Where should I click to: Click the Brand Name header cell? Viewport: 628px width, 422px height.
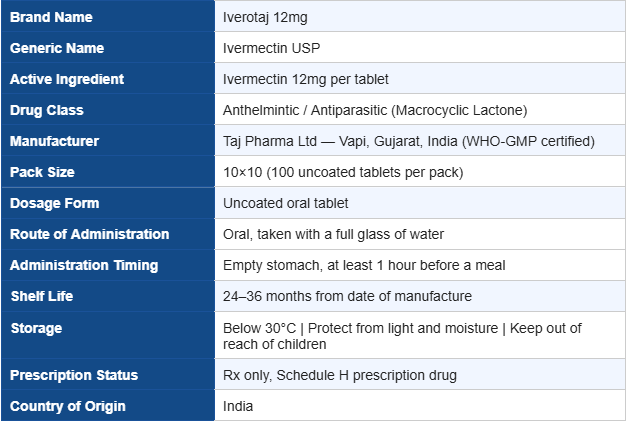point(51,17)
